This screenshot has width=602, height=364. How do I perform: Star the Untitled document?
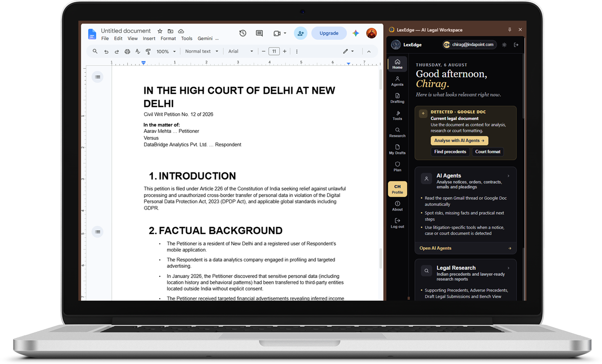pyautogui.click(x=160, y=31)
